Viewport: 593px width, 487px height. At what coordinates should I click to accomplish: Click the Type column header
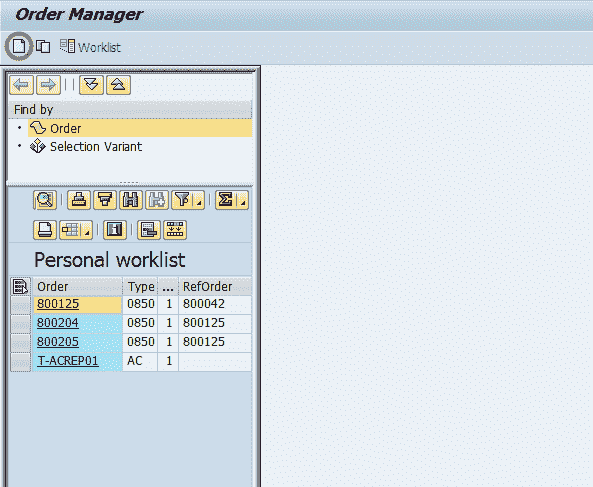140,286
